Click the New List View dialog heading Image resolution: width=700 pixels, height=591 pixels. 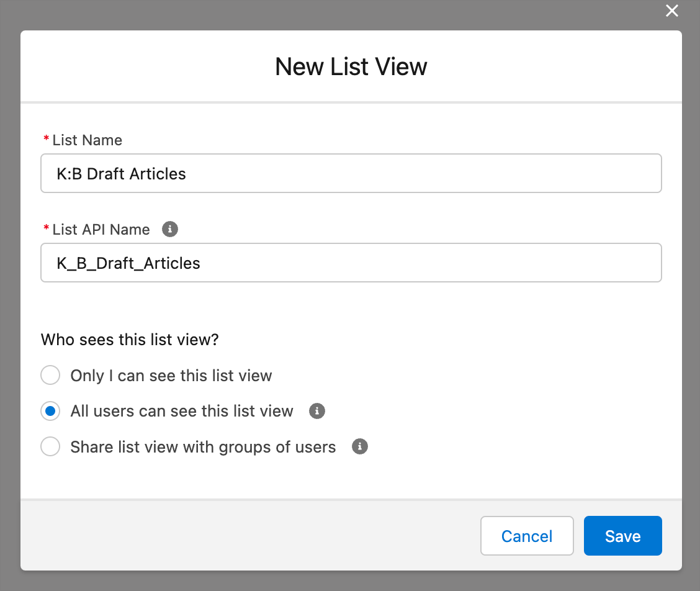click(351, 66)
